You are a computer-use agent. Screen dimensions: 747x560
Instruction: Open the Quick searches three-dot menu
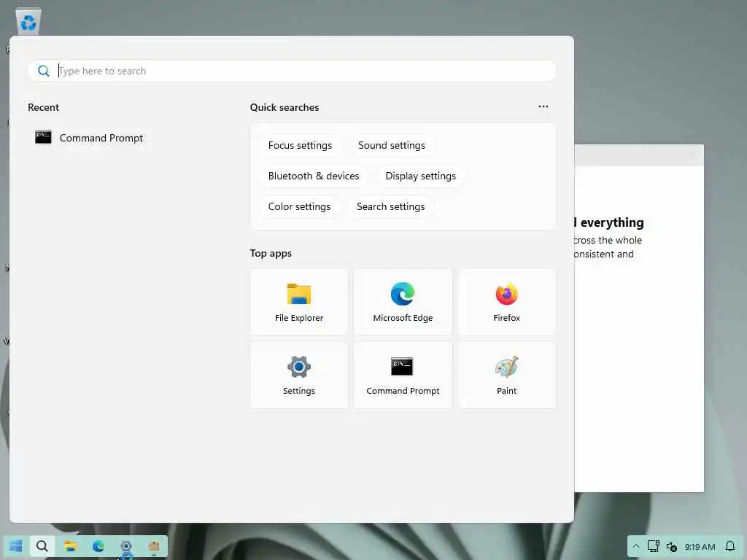coord(543,106)
